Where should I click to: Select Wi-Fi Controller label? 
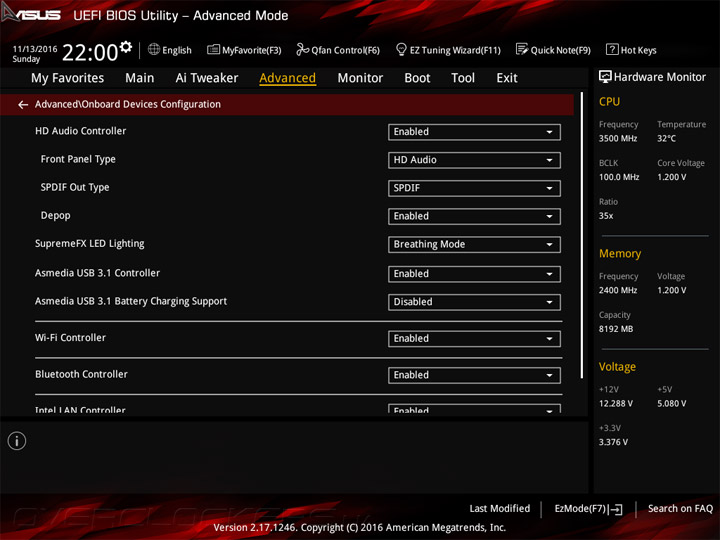70,338
